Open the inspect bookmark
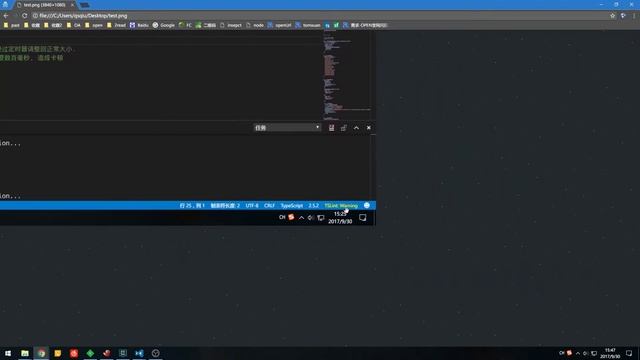The width and height of the screenshot is (640, 360). pyautogui.click(x=231, y=25)
